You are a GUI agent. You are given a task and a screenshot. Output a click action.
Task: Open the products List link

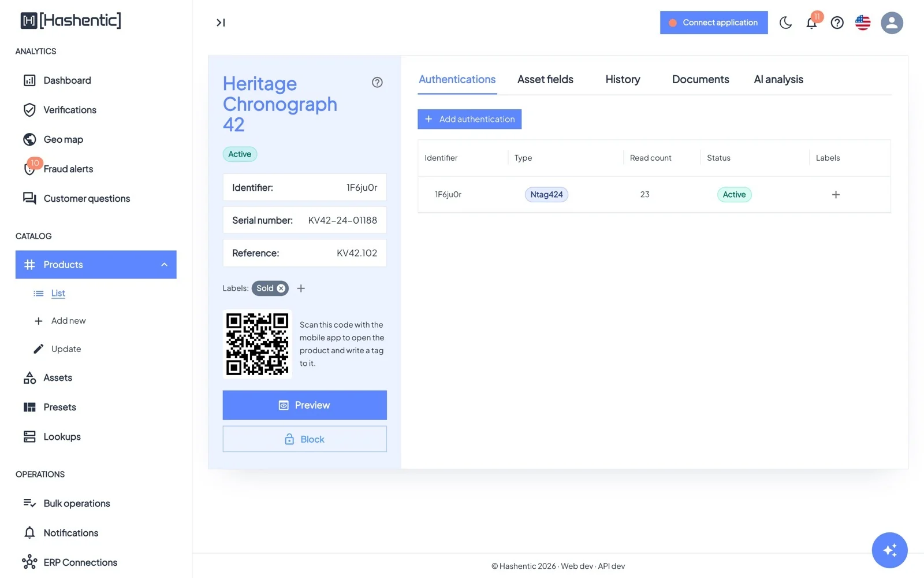click(58, 293)
